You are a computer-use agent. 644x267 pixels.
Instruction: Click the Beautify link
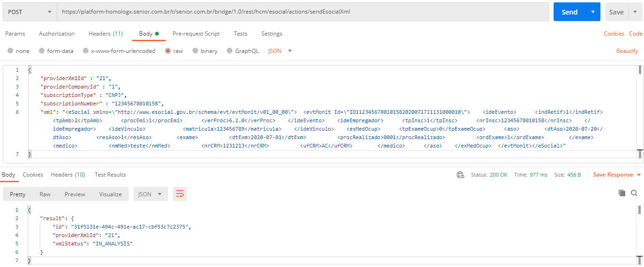[x=627, y=51]
